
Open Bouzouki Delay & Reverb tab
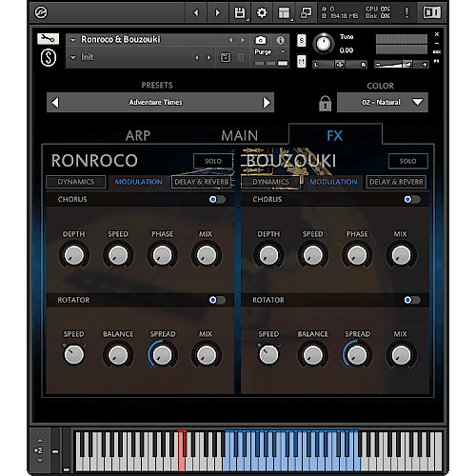coord(396,182)
